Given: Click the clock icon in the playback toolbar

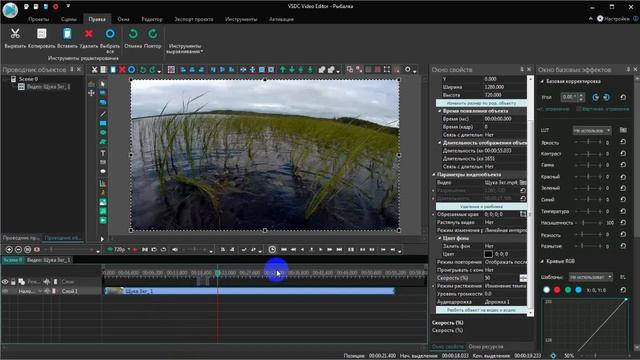Looking at the screenshot, I should [x=272, y=249].
